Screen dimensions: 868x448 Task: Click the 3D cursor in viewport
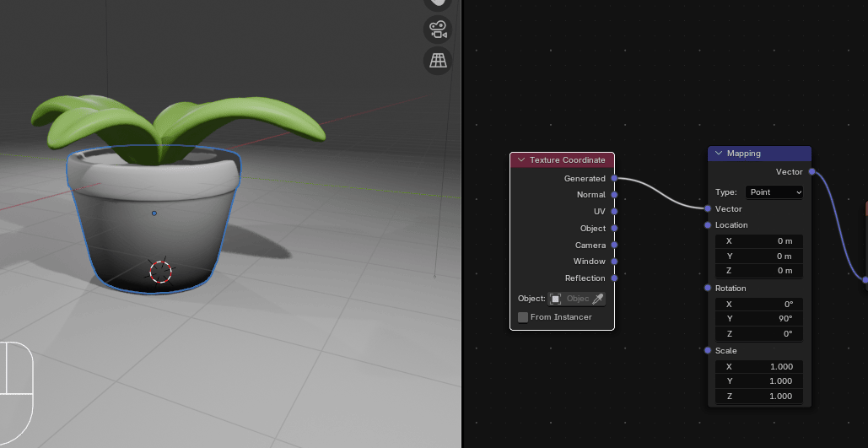point(160,271)
